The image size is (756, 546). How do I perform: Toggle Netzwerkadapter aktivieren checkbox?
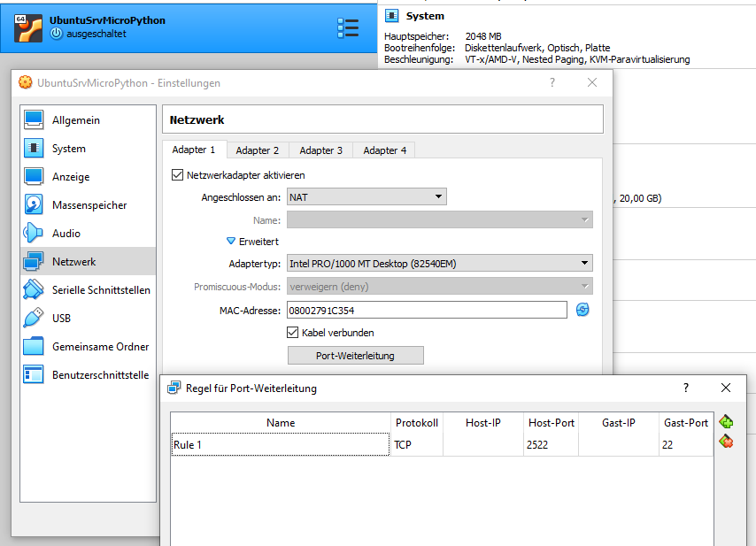[177, 175]
